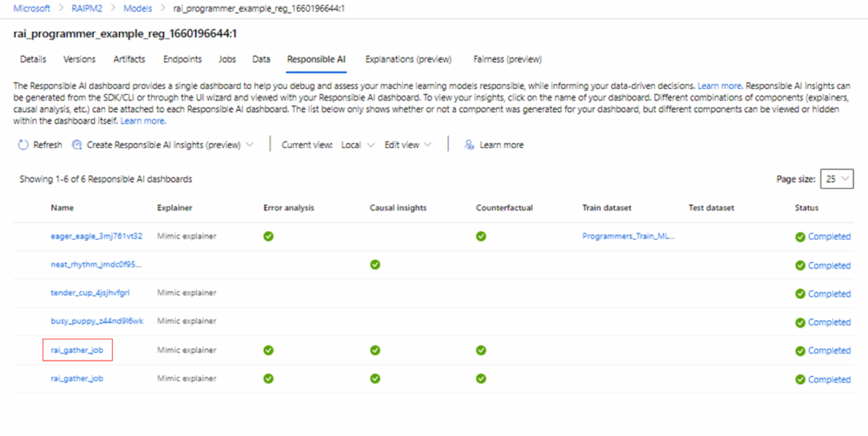
Task: Click the Refresh icon
Action: pos(22,144)
